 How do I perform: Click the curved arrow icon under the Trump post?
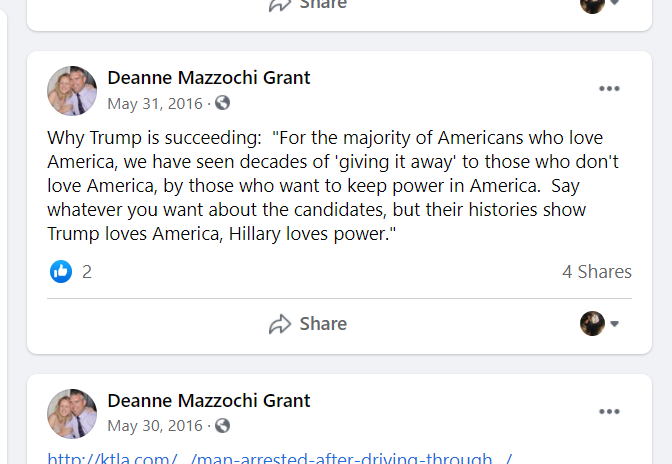(x=280, y=324)
